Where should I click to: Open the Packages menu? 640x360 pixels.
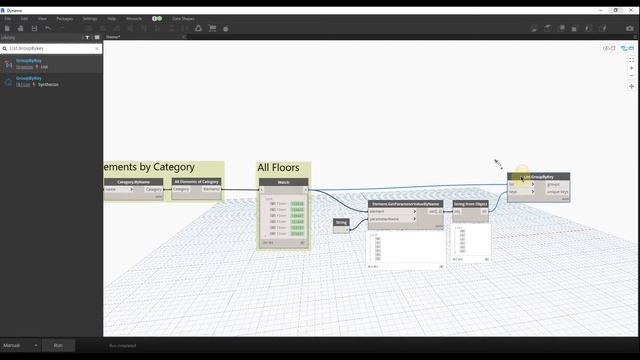pos(64,19)
